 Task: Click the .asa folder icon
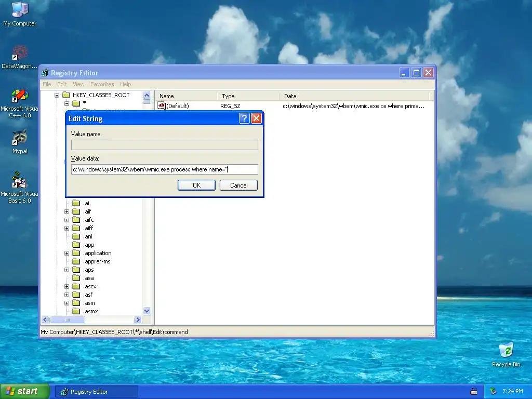tap(76, 278)
